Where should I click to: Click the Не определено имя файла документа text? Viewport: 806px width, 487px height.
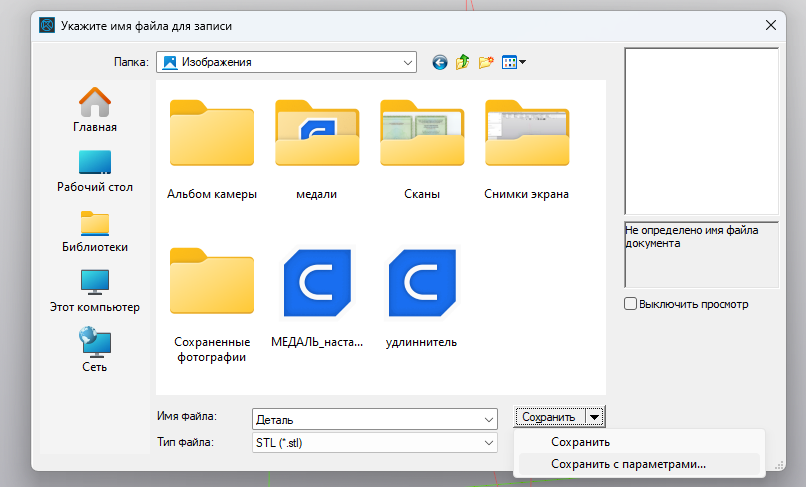pos(691,237)
